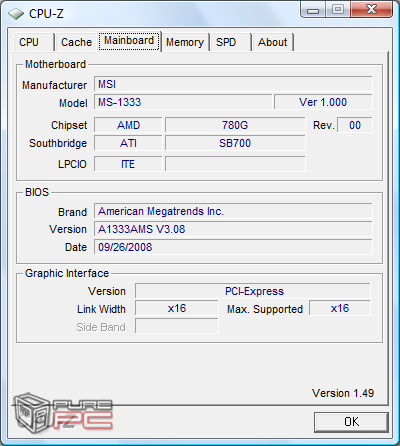Click the chipset model 780G field
Viewport: 400px width, 446px height.
[235, 125]
